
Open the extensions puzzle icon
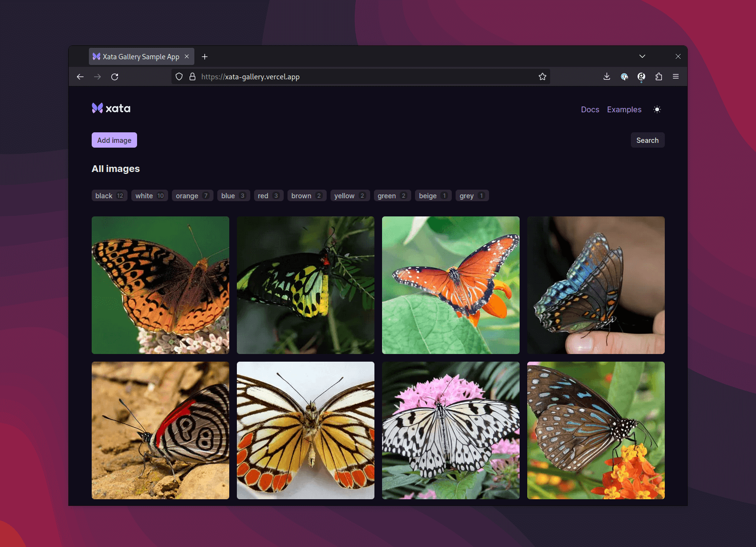[x=659, y=76]
